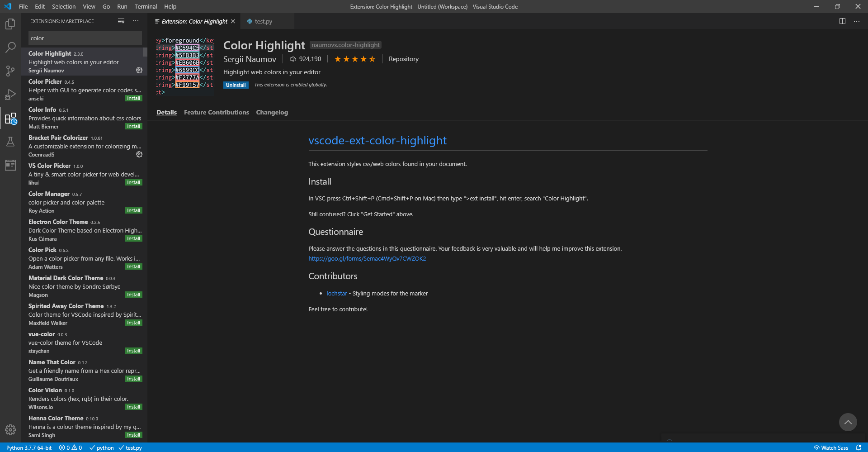Install the Color Vision extension
The image size is (868, 452).
(133, 407)
